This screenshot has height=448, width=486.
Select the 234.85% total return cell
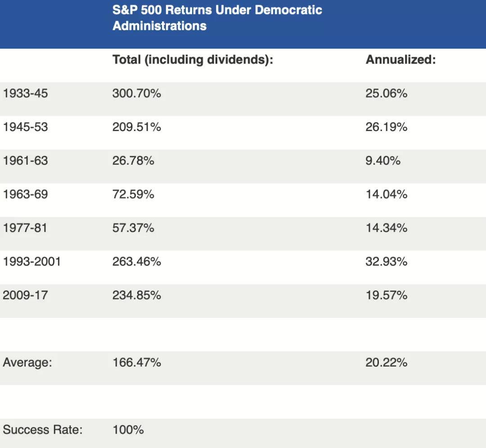pos(136,295)
